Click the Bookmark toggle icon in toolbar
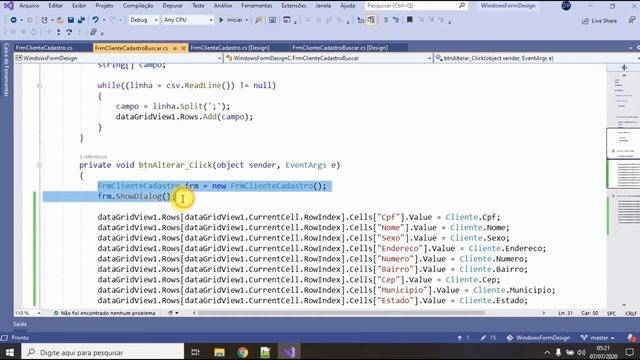Screen dimensions: 640x360 coord(409,20)
